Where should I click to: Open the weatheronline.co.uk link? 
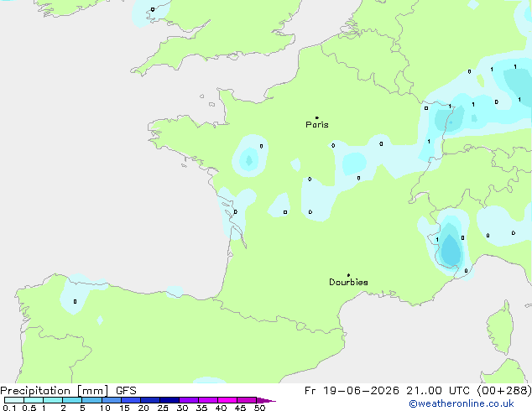pos(462,403)
